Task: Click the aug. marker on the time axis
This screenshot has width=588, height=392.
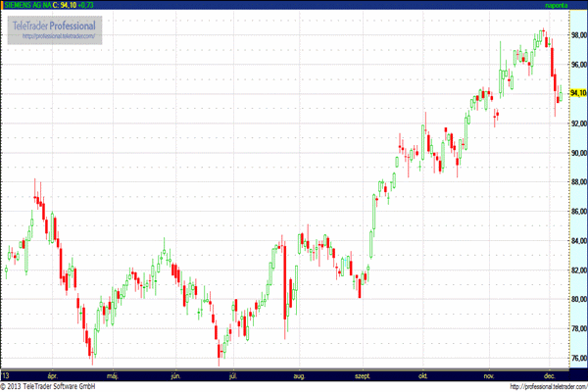Action: coord(299,376)
